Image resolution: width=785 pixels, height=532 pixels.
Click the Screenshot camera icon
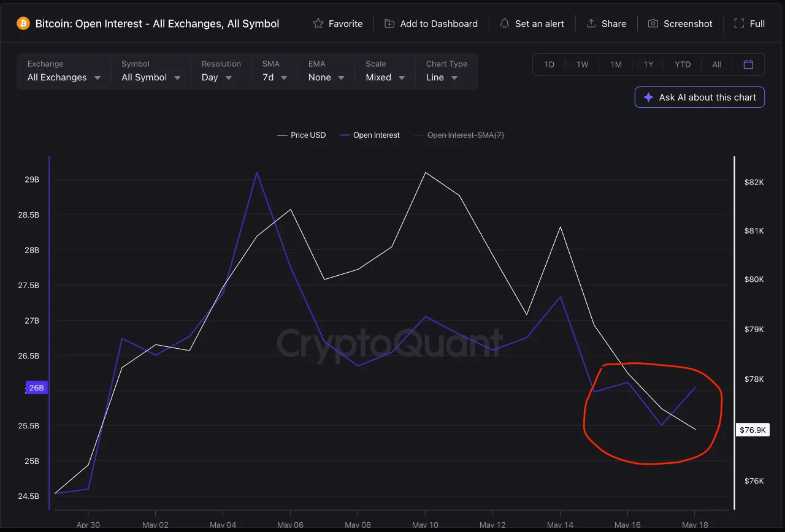pos(653,23)
